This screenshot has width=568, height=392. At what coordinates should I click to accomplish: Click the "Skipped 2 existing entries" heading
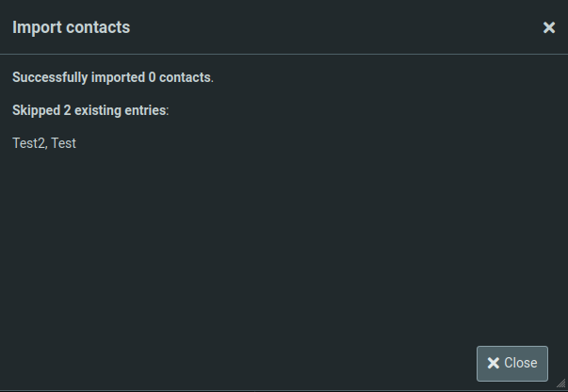[89, 110]
